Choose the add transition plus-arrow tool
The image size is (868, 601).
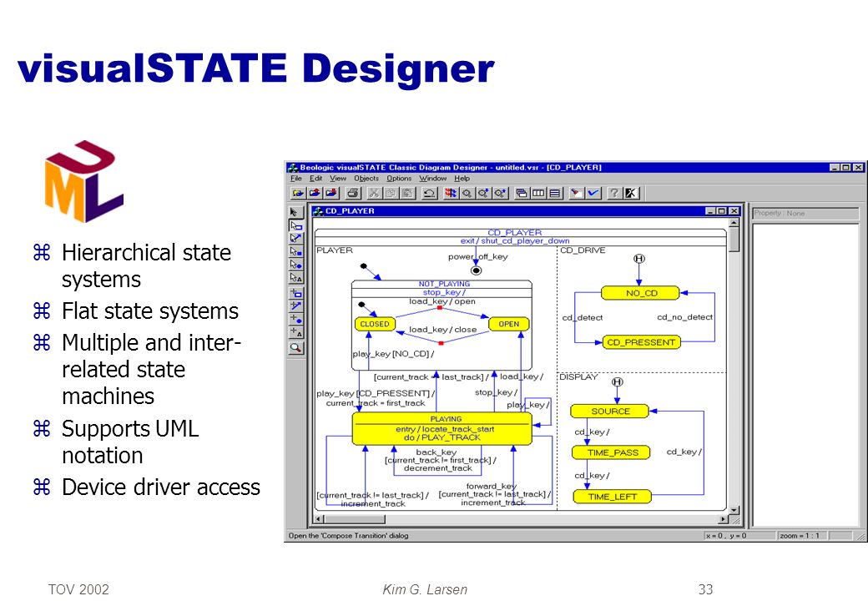[295, 306]
